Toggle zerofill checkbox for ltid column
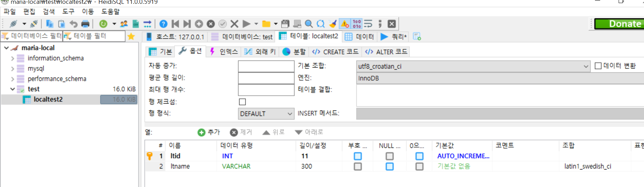The width and height of the screenshot is (644, 187). click(420, 156)
